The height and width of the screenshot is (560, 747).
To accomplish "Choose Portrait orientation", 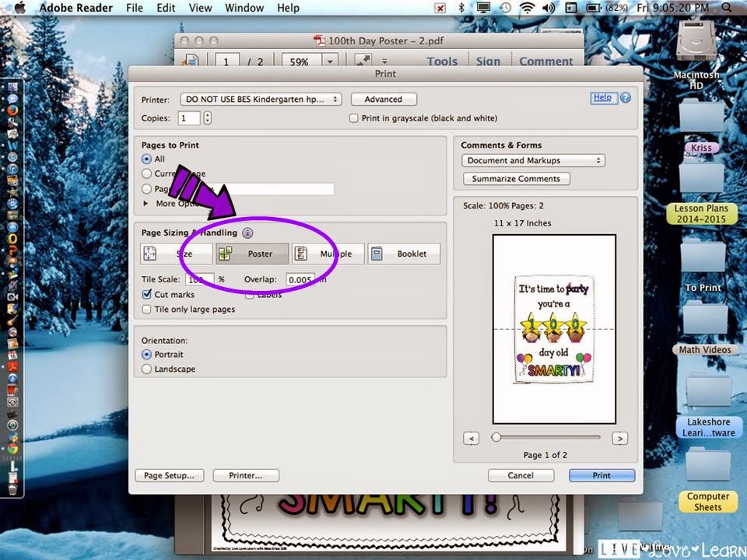I will pyautogui.click(x=147, y=355).
